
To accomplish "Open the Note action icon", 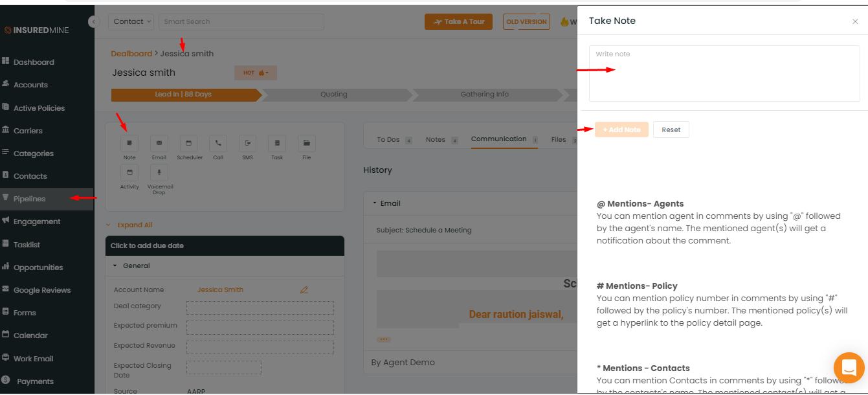I will click(x=129, y=142).
